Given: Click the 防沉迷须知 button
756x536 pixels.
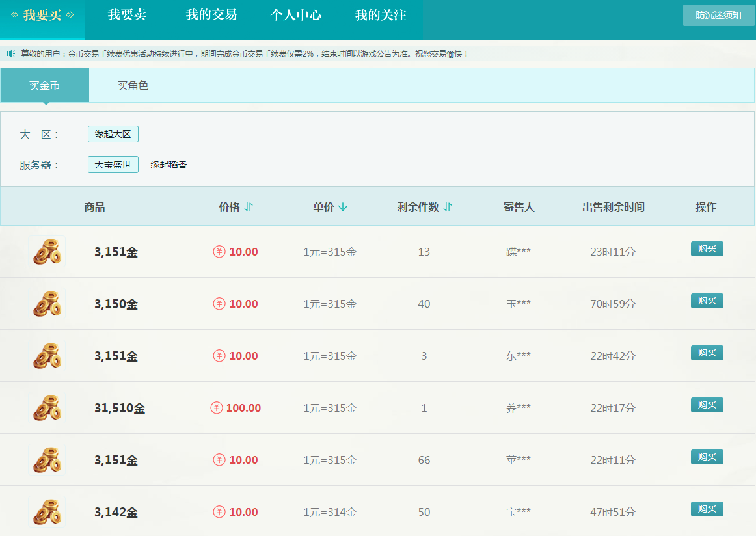Looking at the screenshot, I should (x=718, y=14).
